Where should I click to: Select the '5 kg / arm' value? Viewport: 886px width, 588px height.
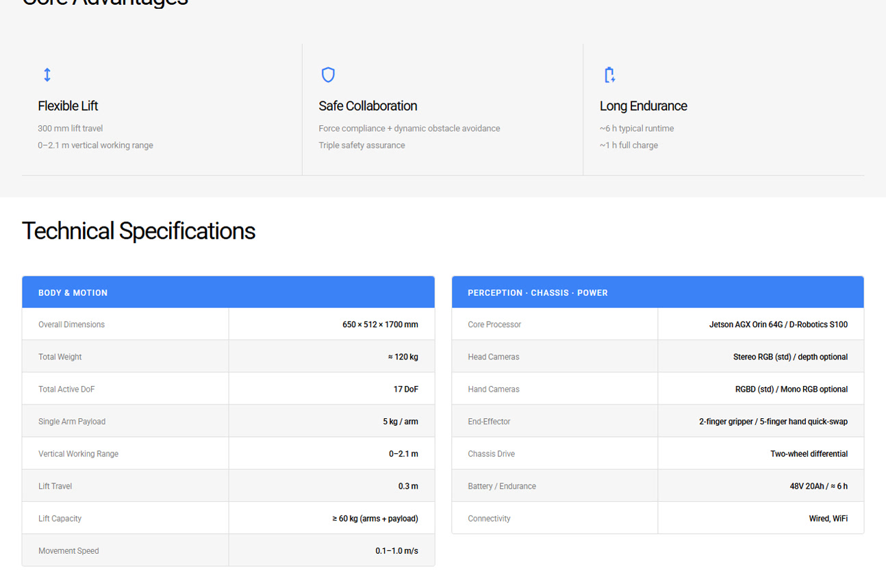401,422
